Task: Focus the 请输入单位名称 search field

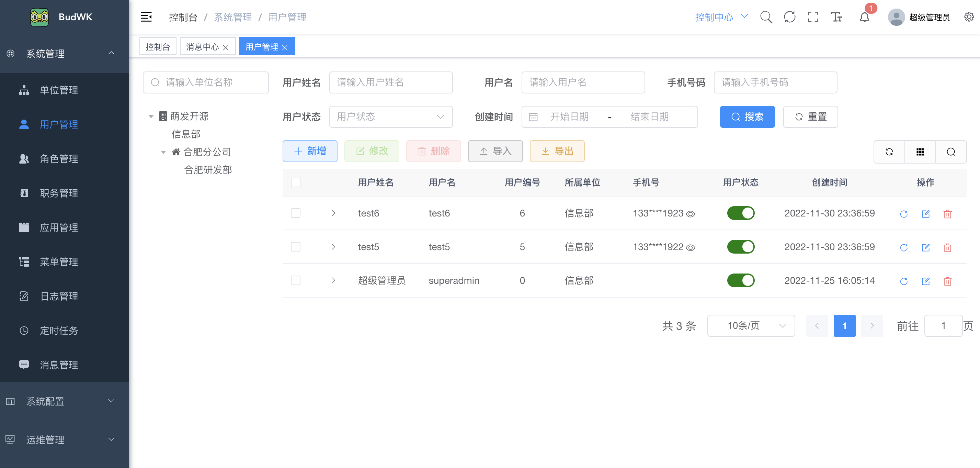Action: (x=205, y=82)
